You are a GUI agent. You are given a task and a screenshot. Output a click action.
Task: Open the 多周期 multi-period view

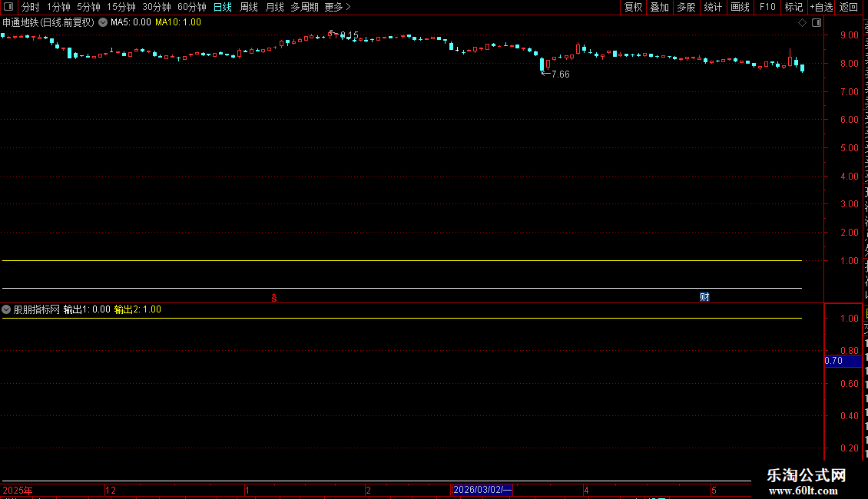pyautogui.click(x=304, y=7)
